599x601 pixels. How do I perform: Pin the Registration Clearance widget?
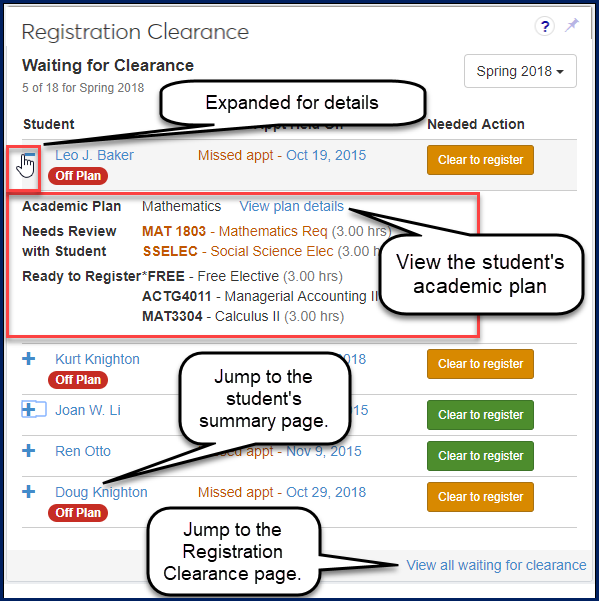[571, 25]
